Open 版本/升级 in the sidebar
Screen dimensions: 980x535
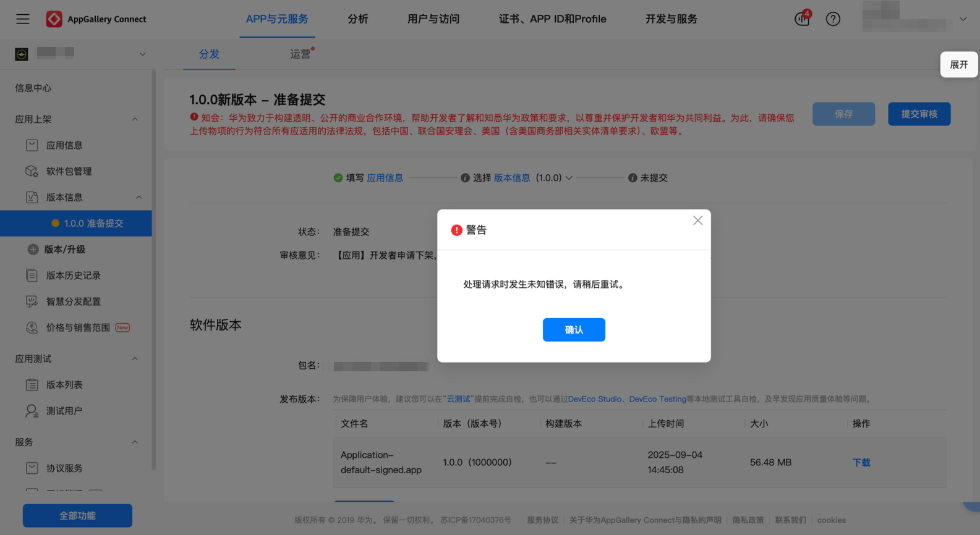click(65, 250)
